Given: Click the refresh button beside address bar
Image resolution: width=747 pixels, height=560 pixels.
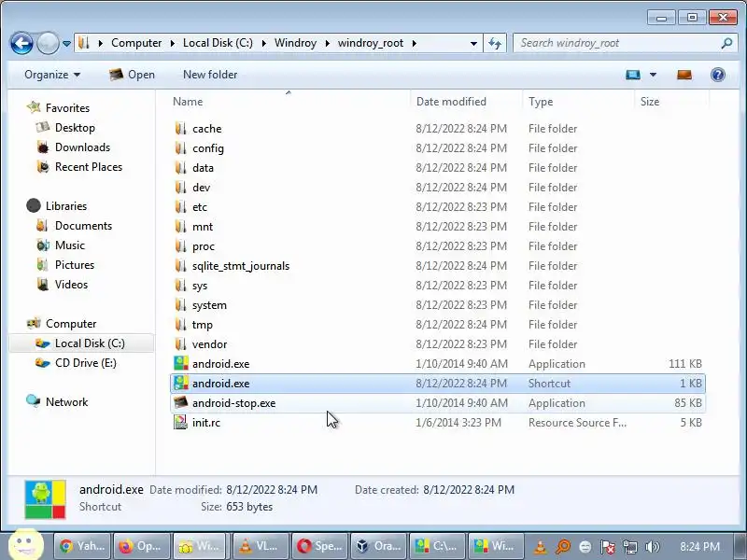Looking at the screenshot, I should [x=495, y=43].
